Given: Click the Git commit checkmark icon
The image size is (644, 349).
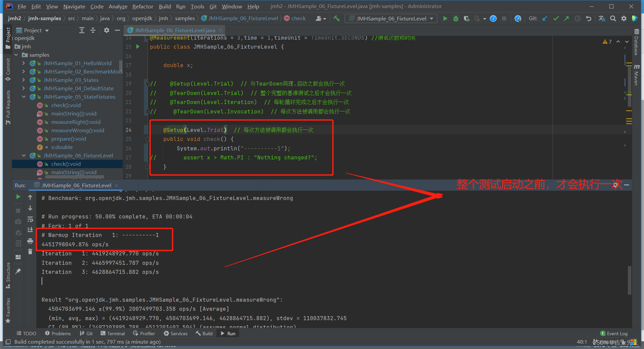Looking at the screenshot, I should tap(556, 18).
